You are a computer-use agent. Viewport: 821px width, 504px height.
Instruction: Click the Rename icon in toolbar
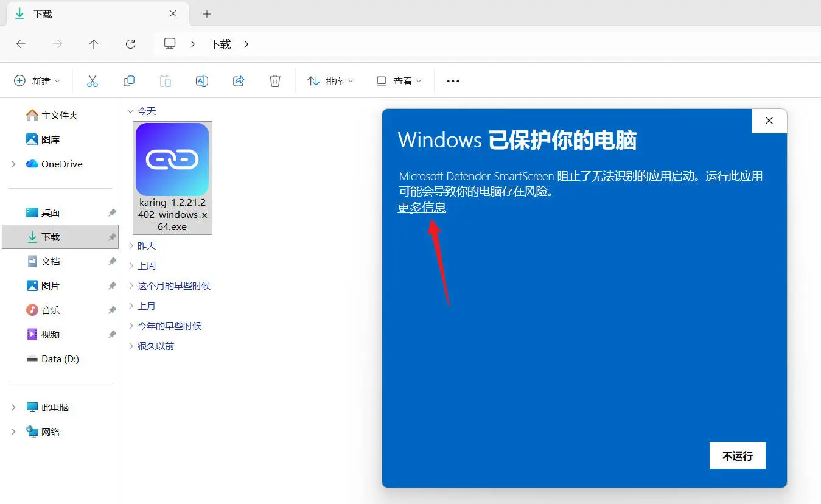202,81
